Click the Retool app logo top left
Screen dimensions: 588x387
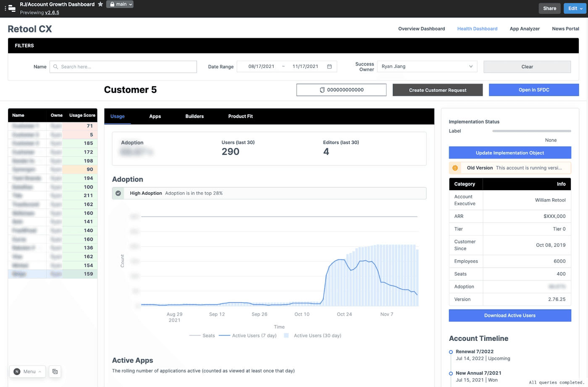point(11,8)
